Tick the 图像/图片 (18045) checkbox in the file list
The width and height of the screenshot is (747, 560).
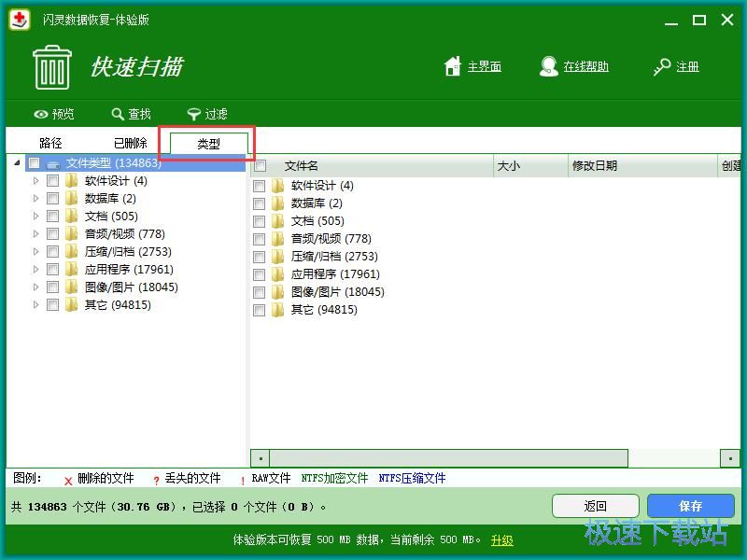[260, 292]
